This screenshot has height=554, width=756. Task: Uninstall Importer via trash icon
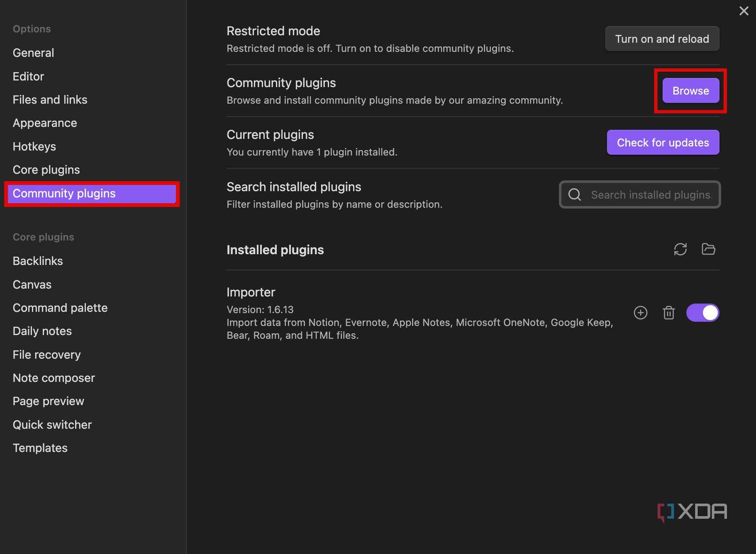668,313
